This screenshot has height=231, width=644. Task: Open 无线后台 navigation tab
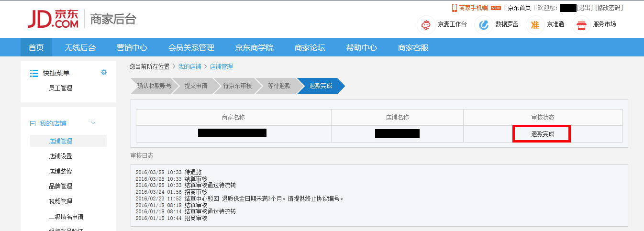pos(80,47)
